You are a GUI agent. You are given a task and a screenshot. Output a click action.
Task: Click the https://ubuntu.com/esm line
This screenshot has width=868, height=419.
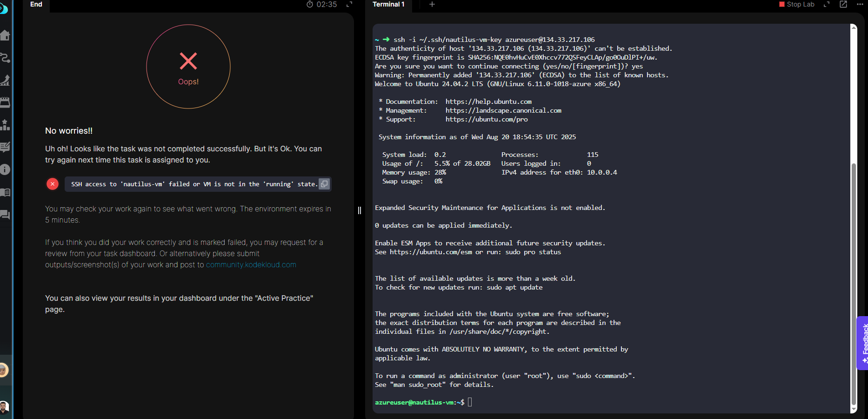468,252
